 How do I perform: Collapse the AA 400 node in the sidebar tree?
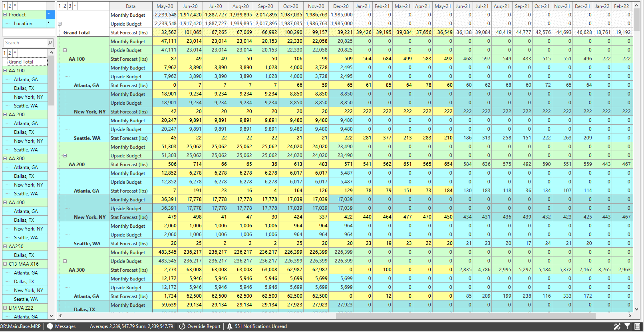[5, 203]
